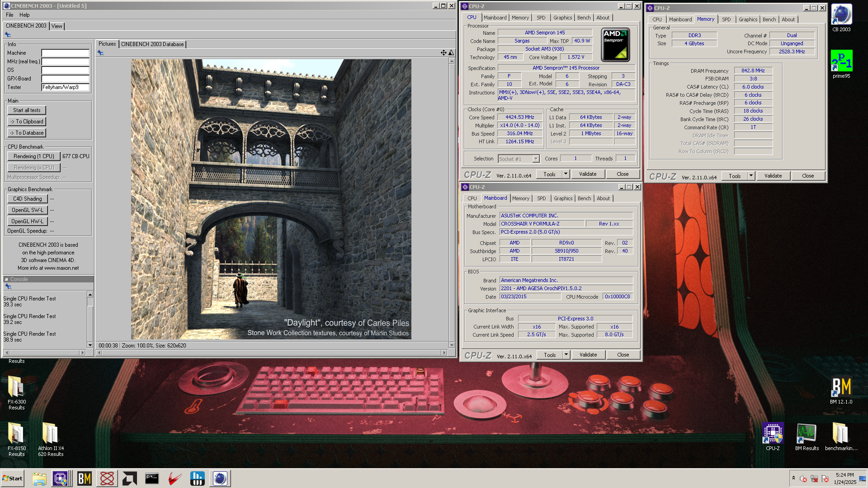Open the Athlon II X4 620 Results folder

tap(51, 439)
